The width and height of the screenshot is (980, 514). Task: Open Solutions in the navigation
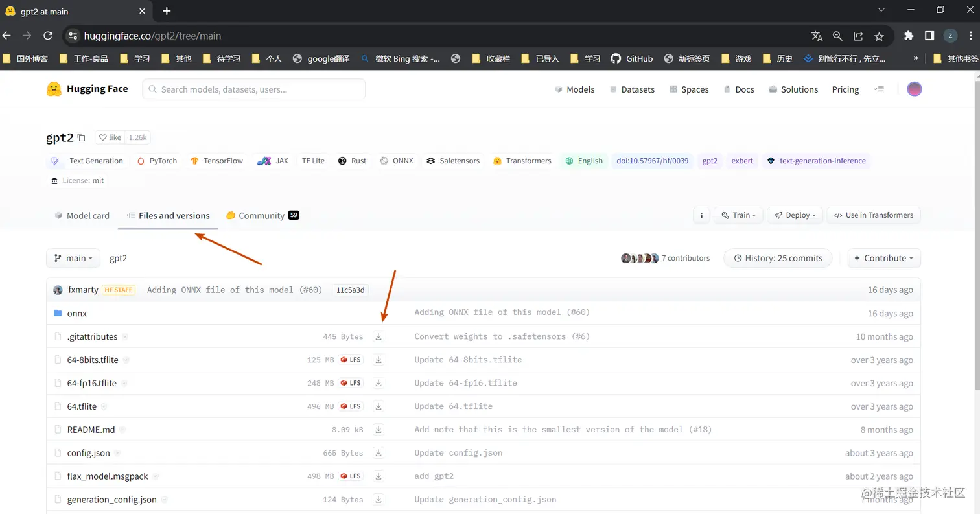(x=793, y=89)
